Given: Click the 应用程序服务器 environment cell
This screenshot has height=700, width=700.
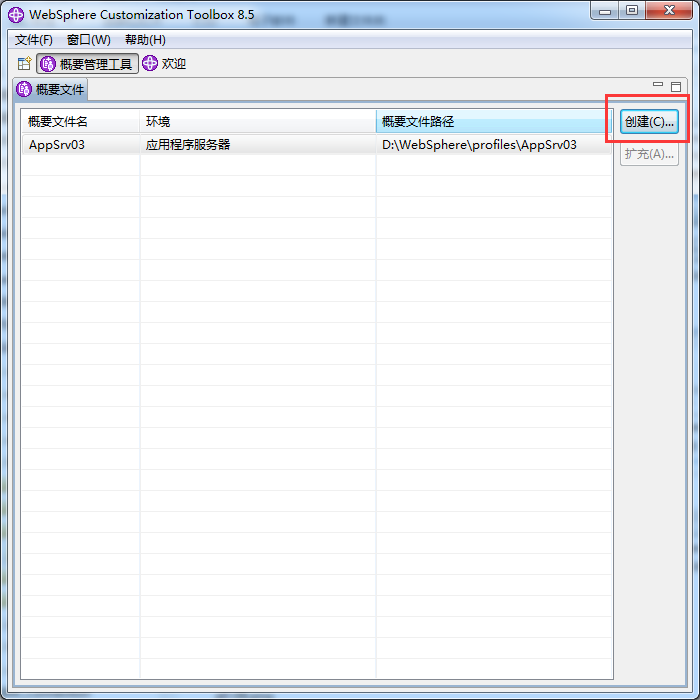Looking at the screenshot, I should pos(258,145).
